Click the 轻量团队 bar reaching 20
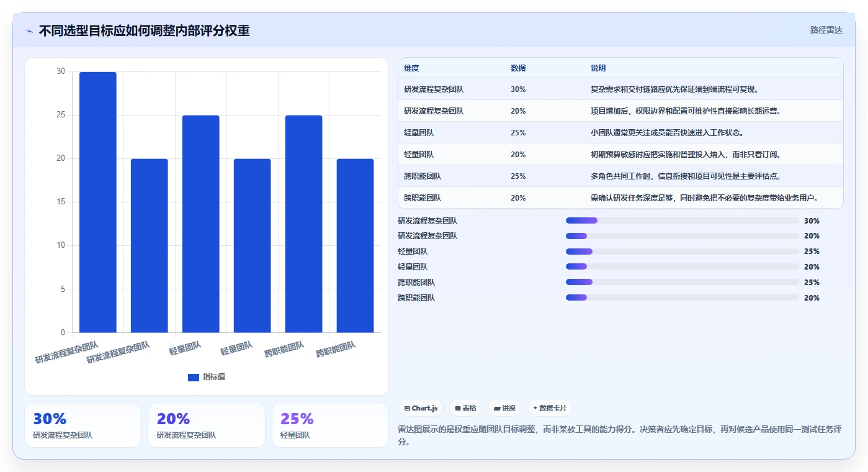This screenshot has width=868, height=472. pyautogui.click(x=253, y=245)
